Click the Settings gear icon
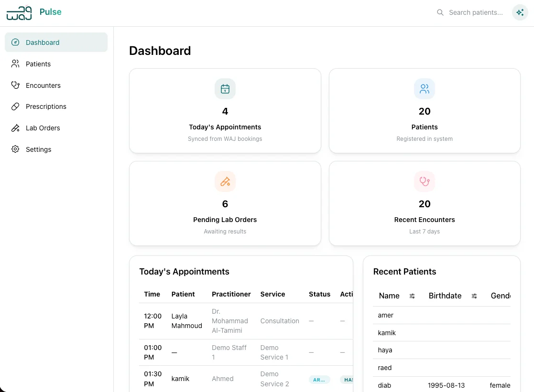Screen dimensions: 534x392 [15, 149]
